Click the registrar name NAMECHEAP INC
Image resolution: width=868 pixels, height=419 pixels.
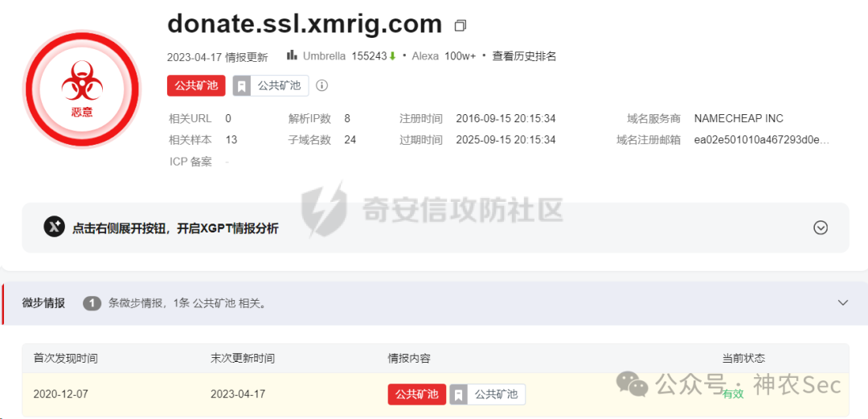coord(739,118)
